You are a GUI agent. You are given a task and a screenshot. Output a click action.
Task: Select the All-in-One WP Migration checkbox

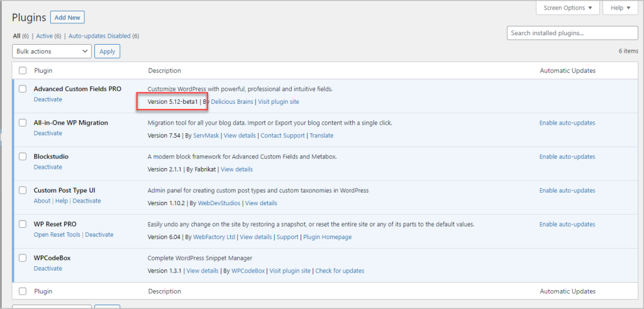23,123
